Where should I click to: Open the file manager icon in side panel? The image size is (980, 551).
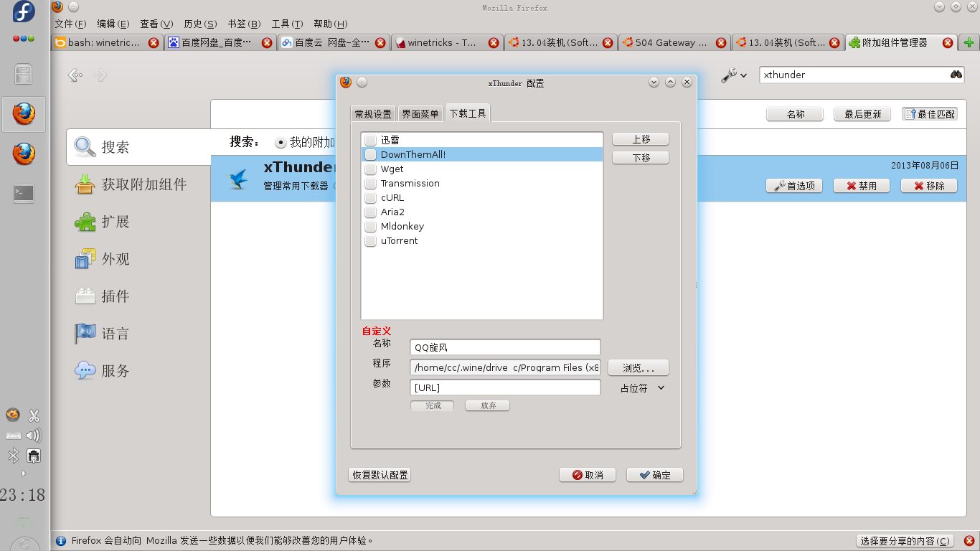pyautogui.click(x=24, y=74)
